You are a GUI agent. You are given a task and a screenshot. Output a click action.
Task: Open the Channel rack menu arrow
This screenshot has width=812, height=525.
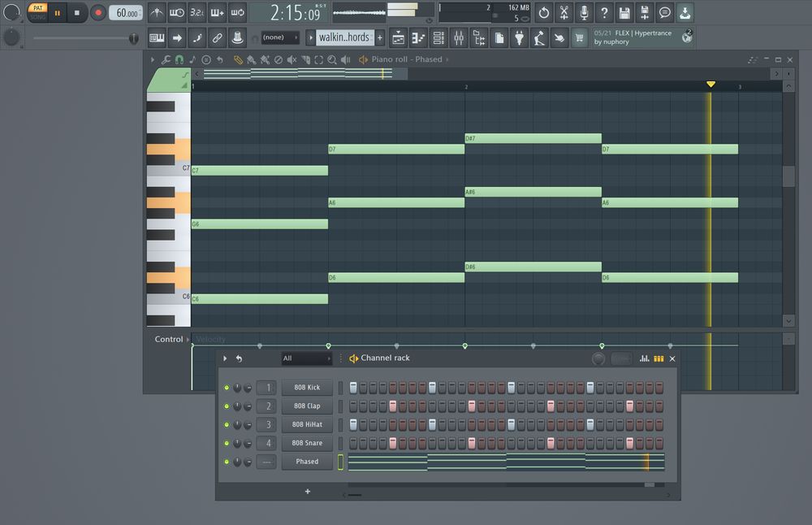tap(224, 358)
